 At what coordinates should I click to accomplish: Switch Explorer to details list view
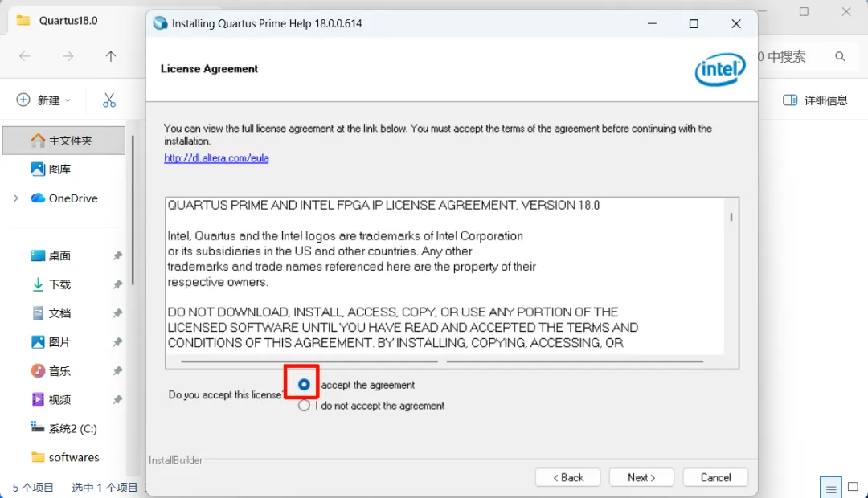click(830, 488)
